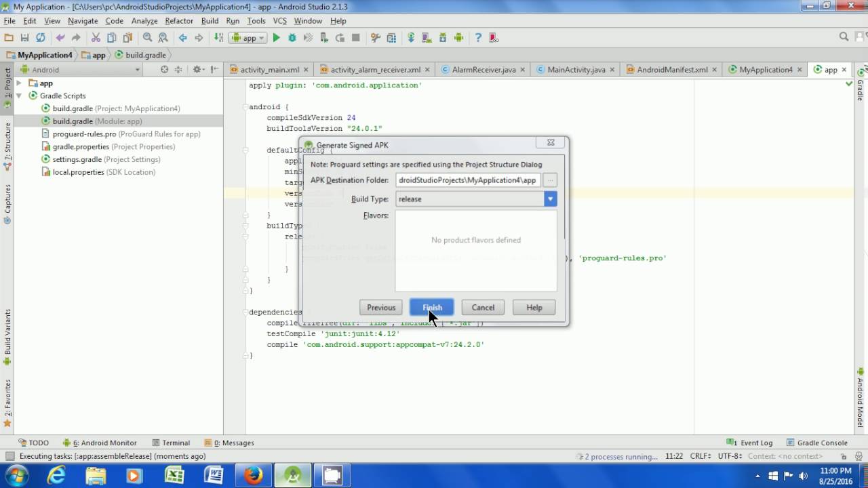Screen dimensions: 868x488
Task: Click the Help question mark icon
Action: [x=478, y=38]
